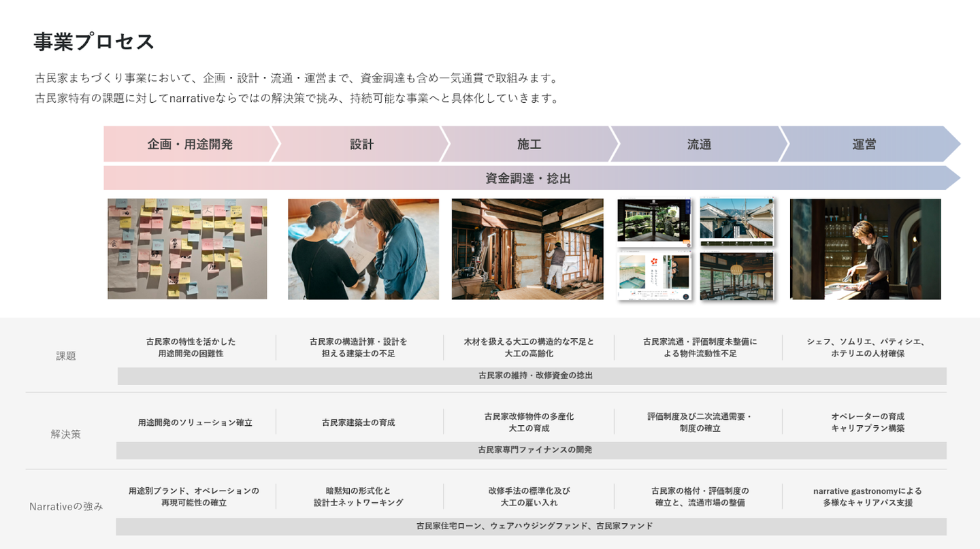Open the photo of women reviewing plans
This screenshot has height=549, width=980.
click(x=363, y=249)
